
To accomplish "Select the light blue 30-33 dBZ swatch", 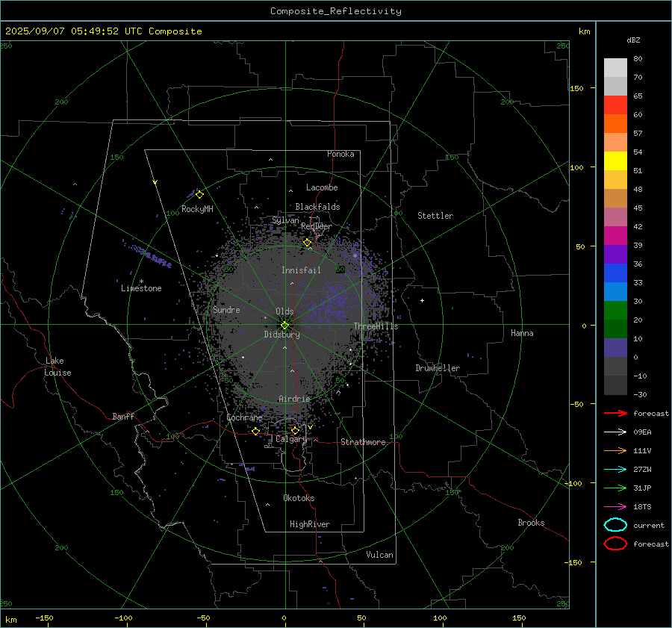I will (x=615, y=292).
